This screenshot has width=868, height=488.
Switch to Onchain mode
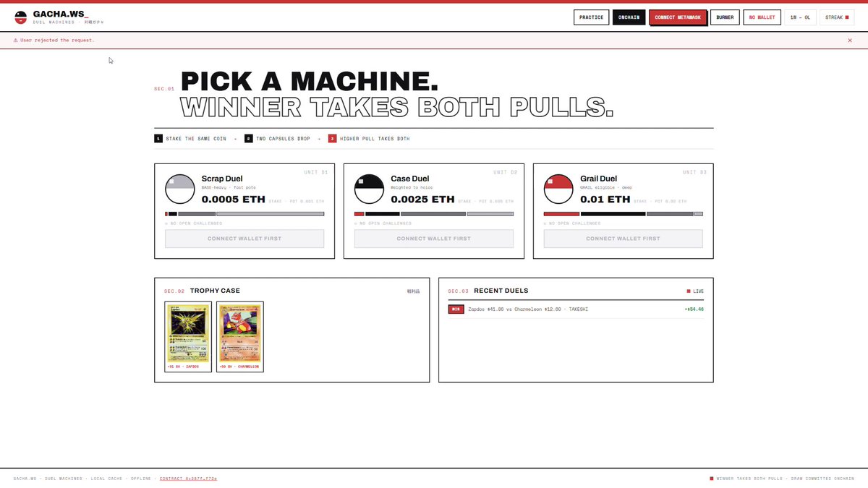[629, 17]
